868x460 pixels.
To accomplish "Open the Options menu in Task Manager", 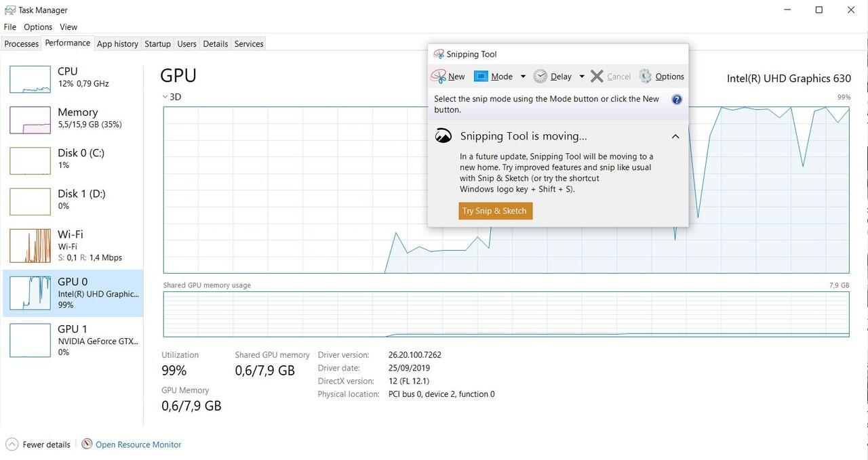I will 38,27.
